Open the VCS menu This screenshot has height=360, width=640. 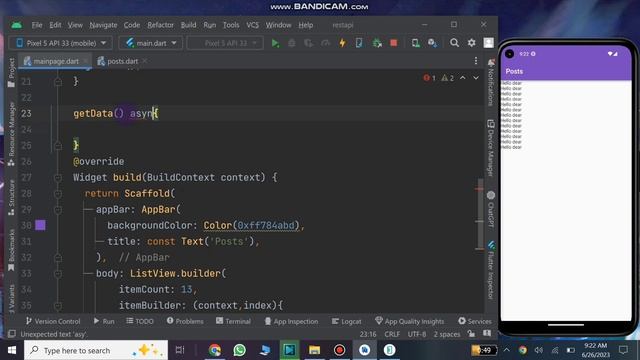(252, 25)
